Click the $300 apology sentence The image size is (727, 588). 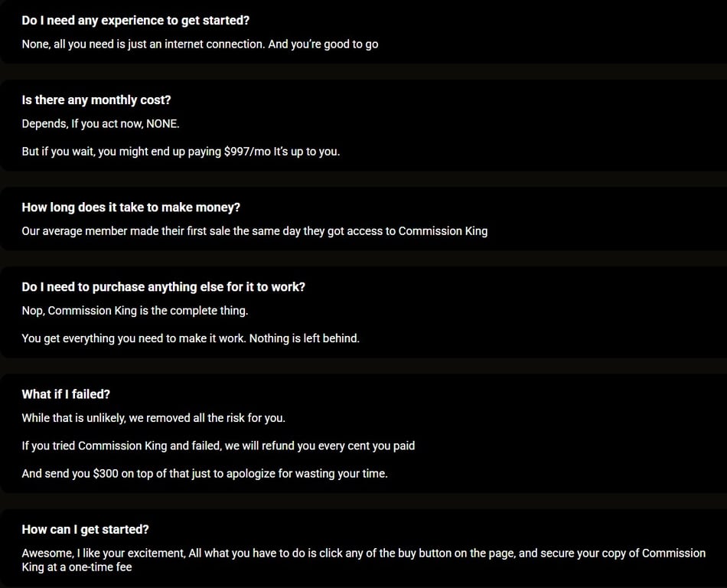[204, 473]
